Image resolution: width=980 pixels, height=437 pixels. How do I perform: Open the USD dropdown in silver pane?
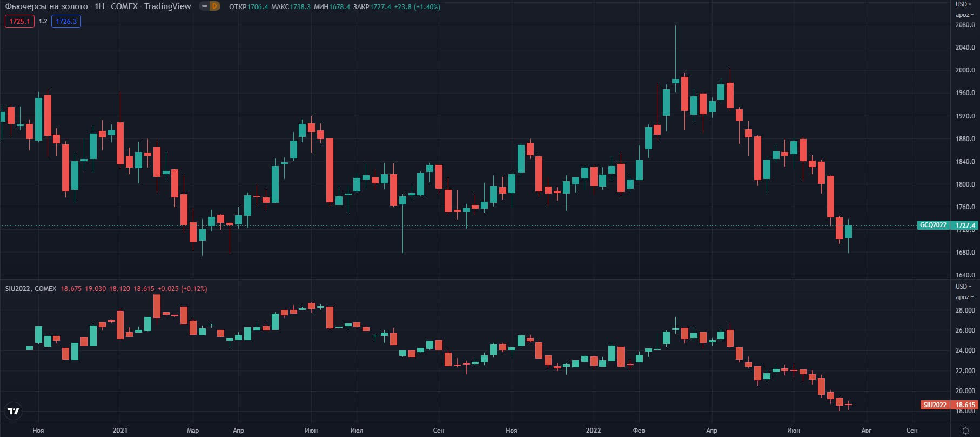coord(964,287)
